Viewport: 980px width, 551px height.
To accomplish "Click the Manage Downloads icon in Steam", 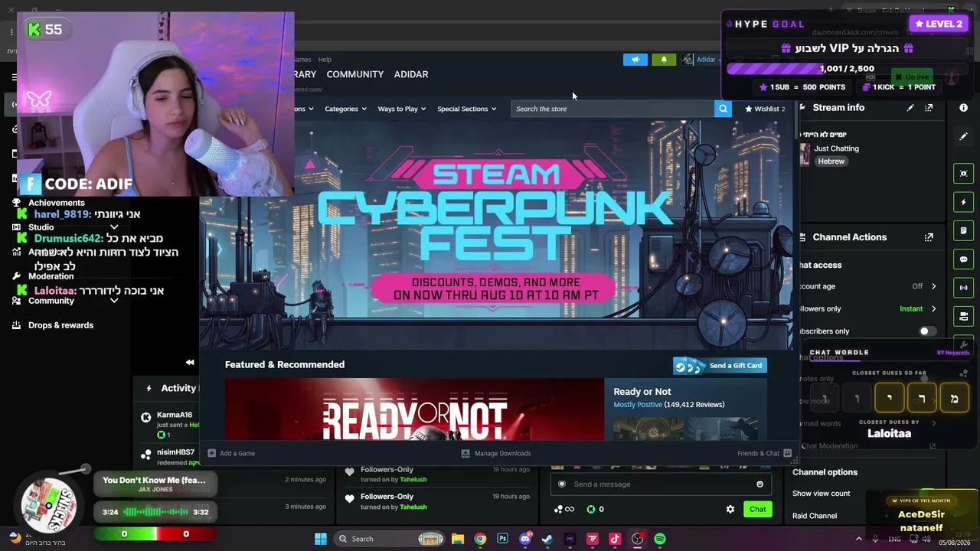I will click(x=465, y=453).
